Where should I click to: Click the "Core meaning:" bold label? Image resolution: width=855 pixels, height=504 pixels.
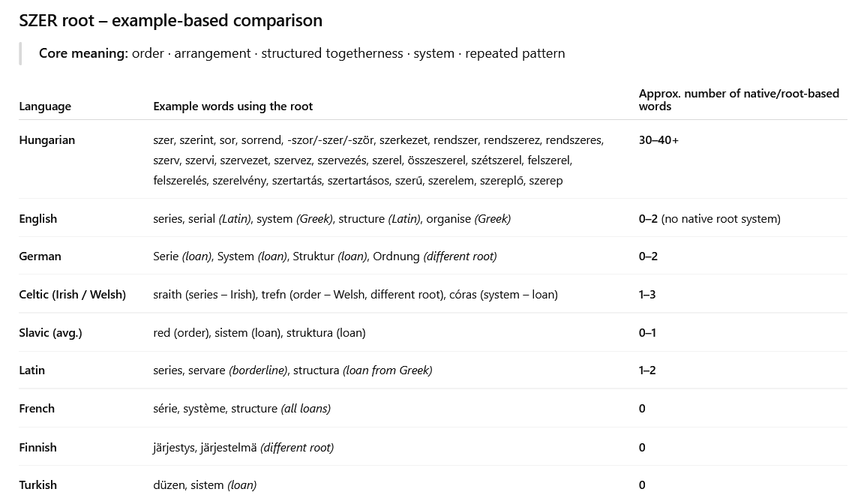click(83, 53)
